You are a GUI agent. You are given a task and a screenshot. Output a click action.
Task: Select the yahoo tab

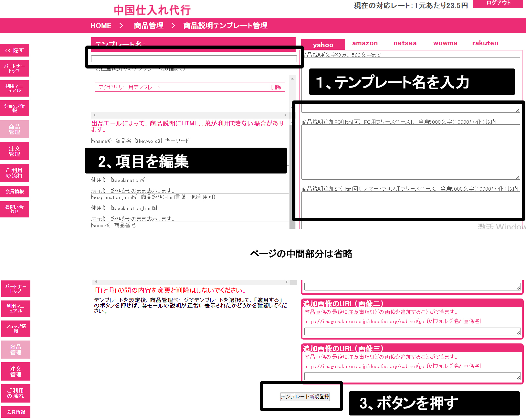point(323,45)
